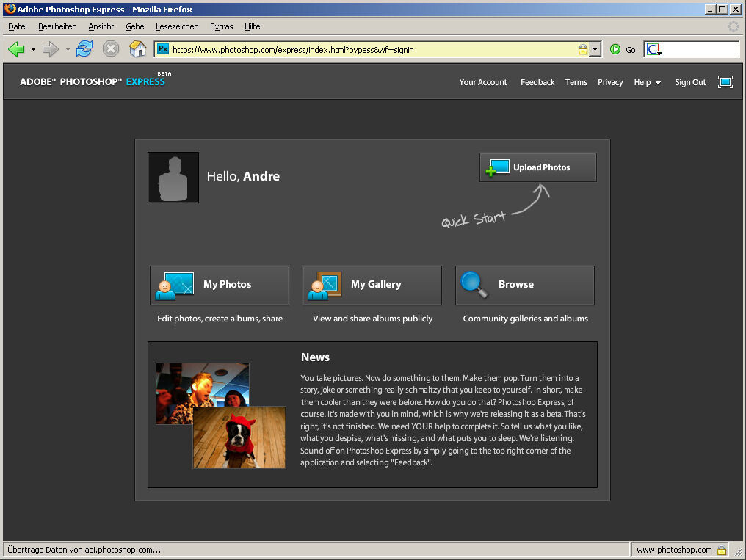Viewport: 746px width, 560px height.
Task: Stop loading the page
Action: [110, 49]
